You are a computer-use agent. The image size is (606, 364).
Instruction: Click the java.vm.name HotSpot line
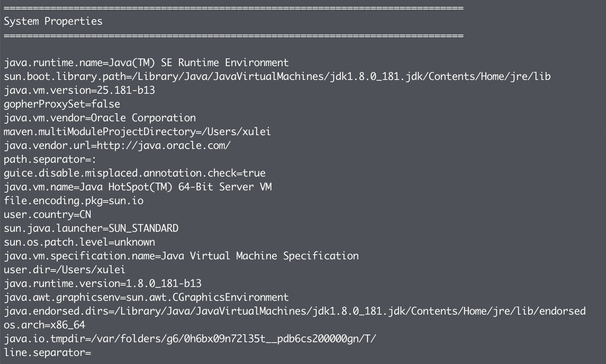(x=137, y=187)
